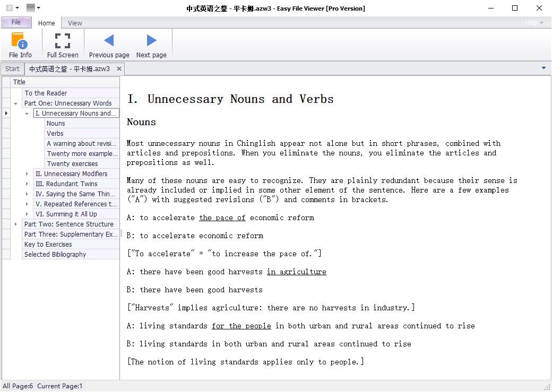Screen dimensions: 552x392
Task: Click underlined phrase 'in agriculture'
Action: (296, 272)
